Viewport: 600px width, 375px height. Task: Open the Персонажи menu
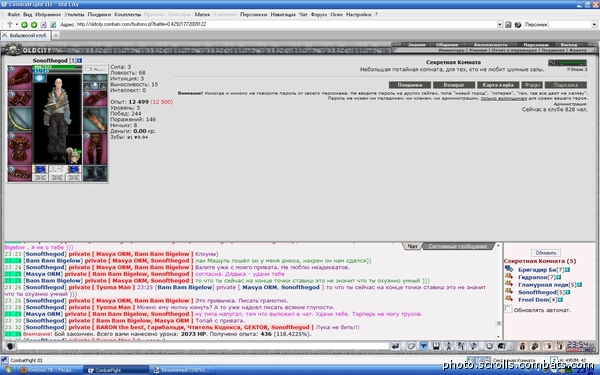(253, 15)
